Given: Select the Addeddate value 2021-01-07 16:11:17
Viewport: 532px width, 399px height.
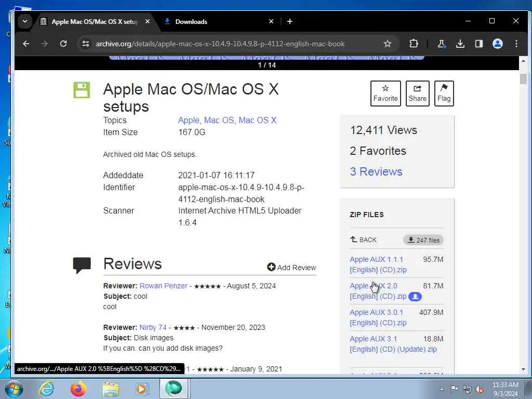Looking at the screenshot, I should [x=216, y=175].
